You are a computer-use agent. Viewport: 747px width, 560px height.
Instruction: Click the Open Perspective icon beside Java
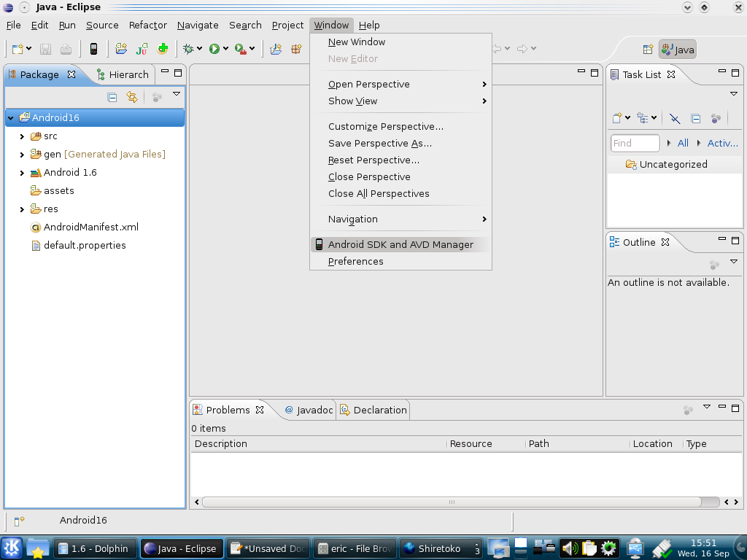(x=648, y=49)
